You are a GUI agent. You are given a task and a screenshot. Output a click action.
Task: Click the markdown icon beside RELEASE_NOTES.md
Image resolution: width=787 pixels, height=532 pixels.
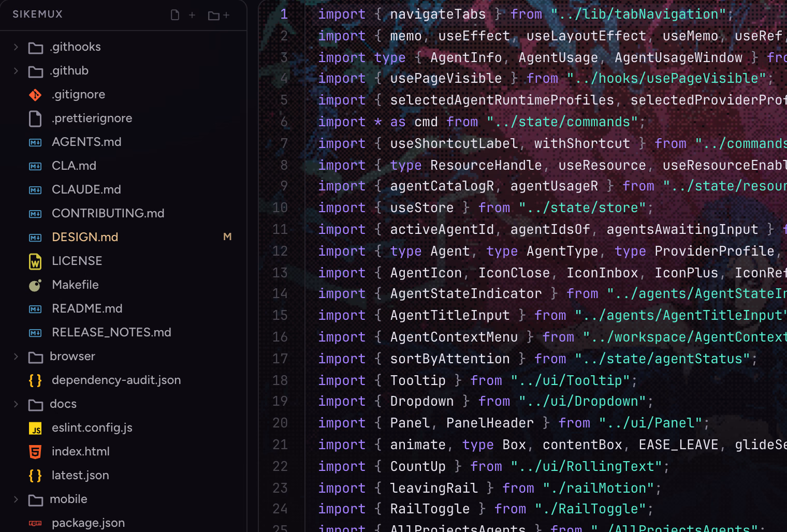(x=35, y=333)
